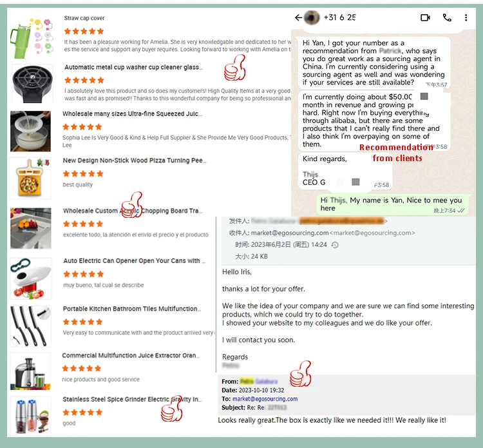483x448 pixels.
Task: Click five-star rating under Straw cap cover
Action: [x=84, y=31]
